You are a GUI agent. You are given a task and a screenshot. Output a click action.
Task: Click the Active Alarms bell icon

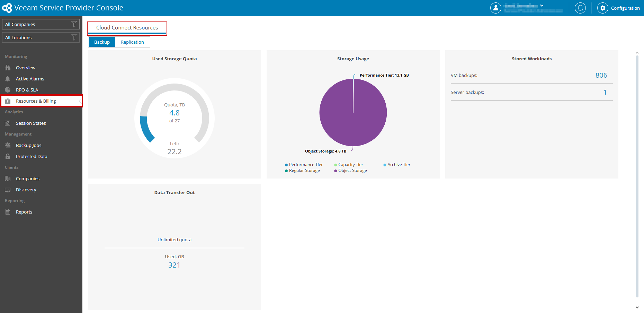click(8, 79)
